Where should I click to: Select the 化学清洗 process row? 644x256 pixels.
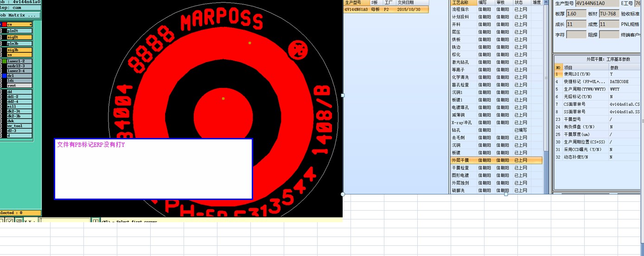[496, 77]
